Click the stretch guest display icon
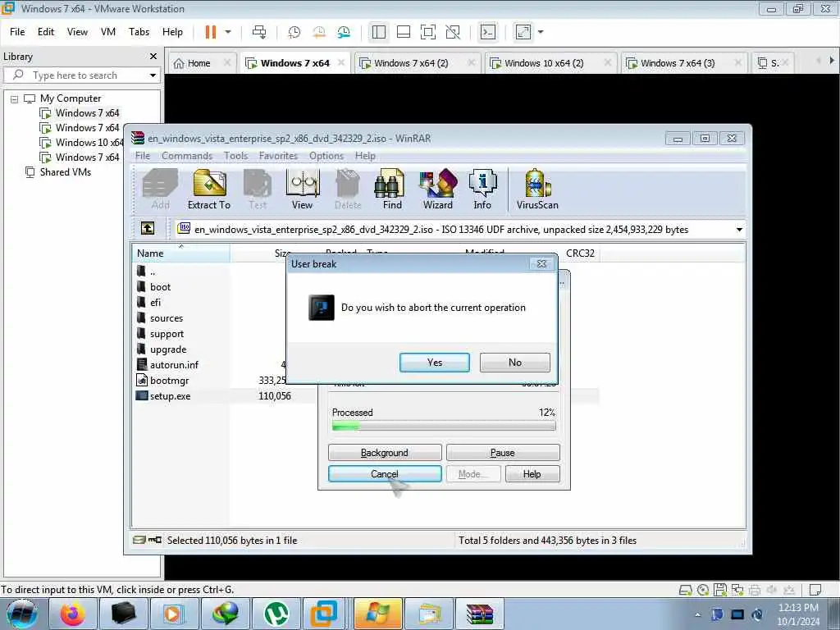This screenshot has width=840, height=630. coord(523,32)
